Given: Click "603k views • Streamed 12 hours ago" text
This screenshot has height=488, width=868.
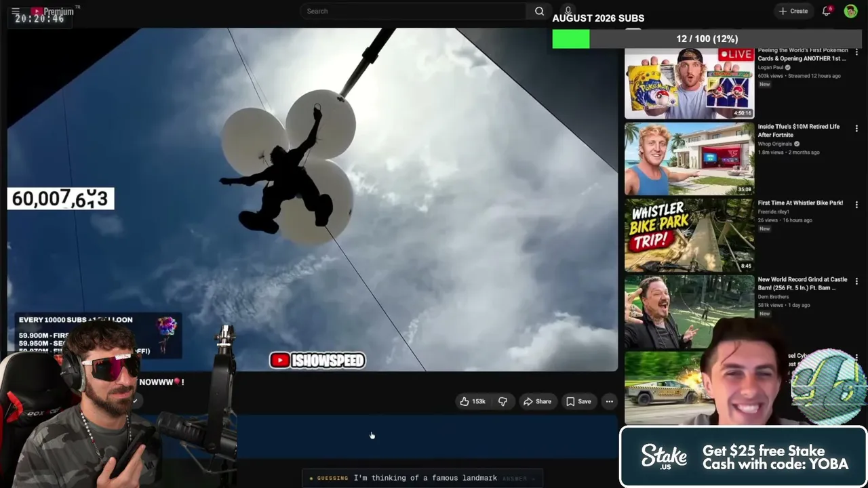Looking at the screenshot, I should 799,76.
